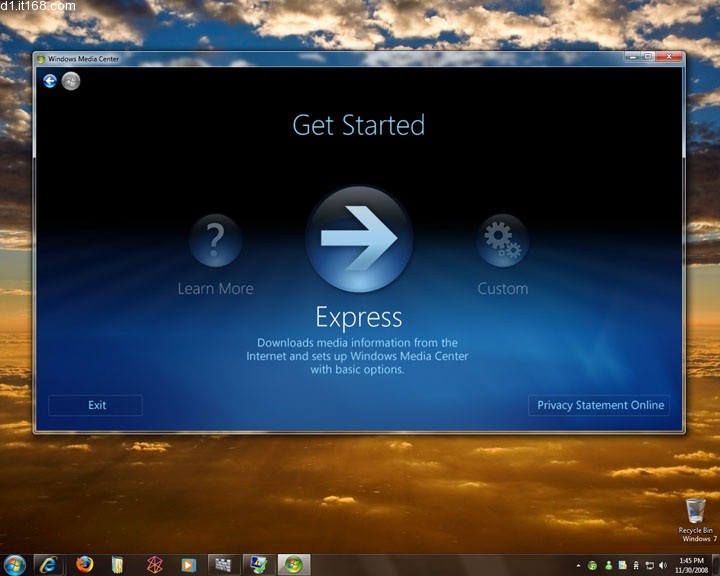Launch Internet Explorer from the taskbar
Image resolution: width=720 pixels, height=576 pixels.
click(48, 565)
